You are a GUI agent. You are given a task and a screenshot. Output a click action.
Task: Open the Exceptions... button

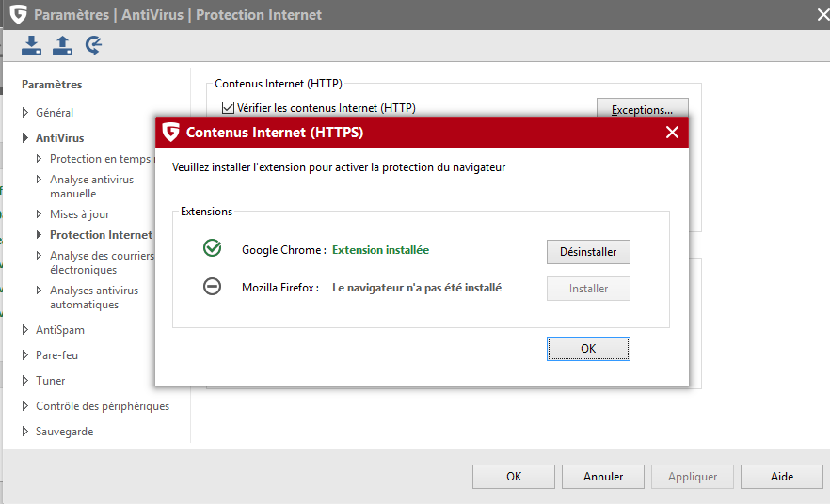[x=642, y=110]
